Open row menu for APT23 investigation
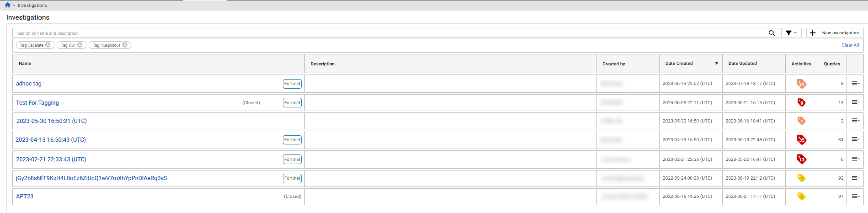This screenshot has height=213, width=868. pyautogui.click(x=855, y=196)
